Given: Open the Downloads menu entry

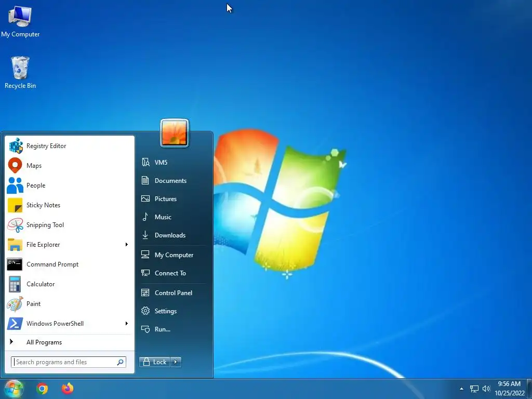Looking at the screenshot, I should [x=175, y=235].
